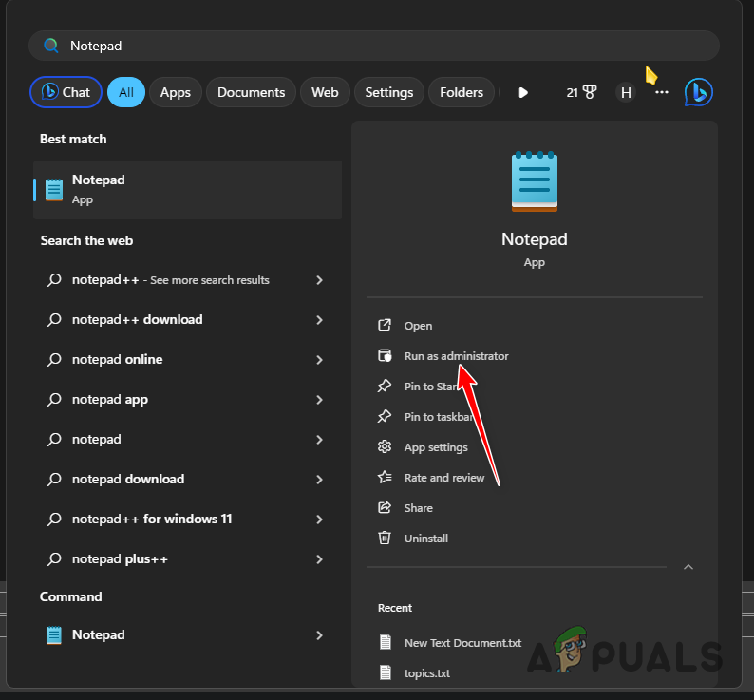Click the topics.txt file icon

pos(386,672)
